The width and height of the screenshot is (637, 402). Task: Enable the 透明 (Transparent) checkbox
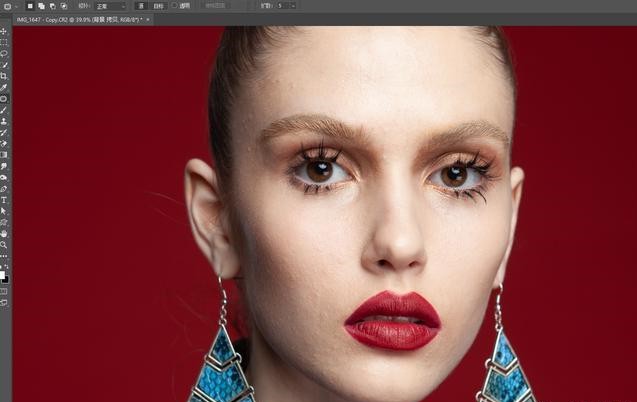coord(174,5)
